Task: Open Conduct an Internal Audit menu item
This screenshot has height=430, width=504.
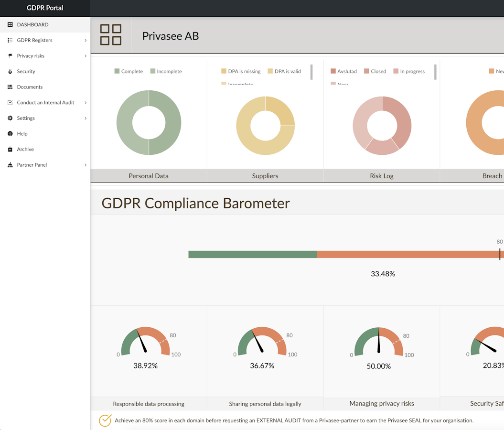Action: click(x=45, y=103)
